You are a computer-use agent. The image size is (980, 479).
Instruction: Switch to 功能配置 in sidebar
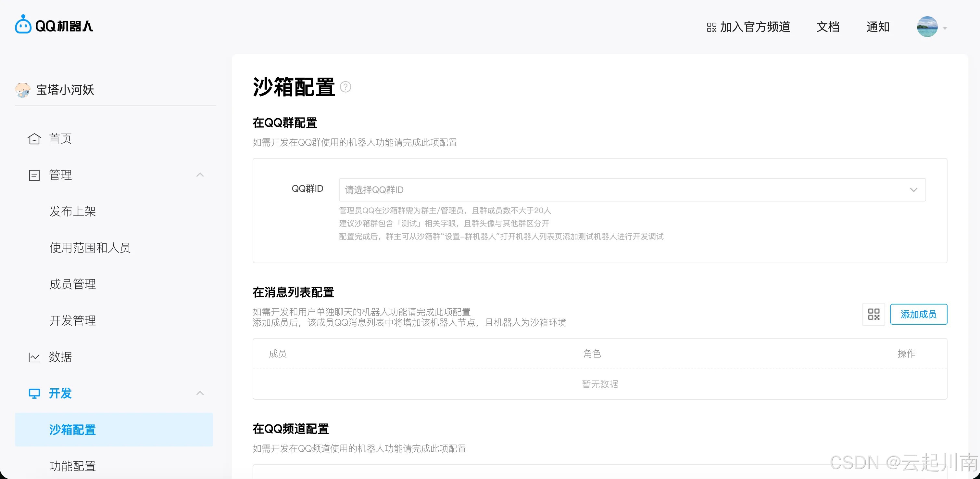(x=72, y=466)
